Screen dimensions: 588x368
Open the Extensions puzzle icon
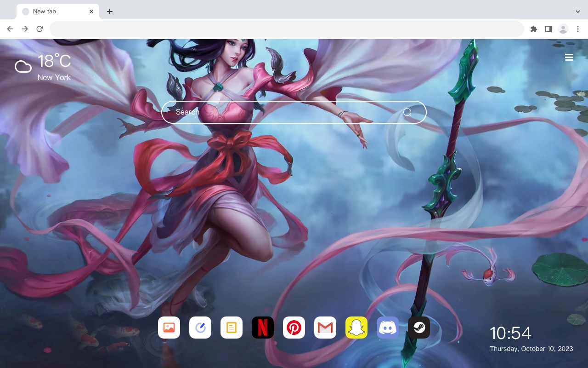click(534, 29)
